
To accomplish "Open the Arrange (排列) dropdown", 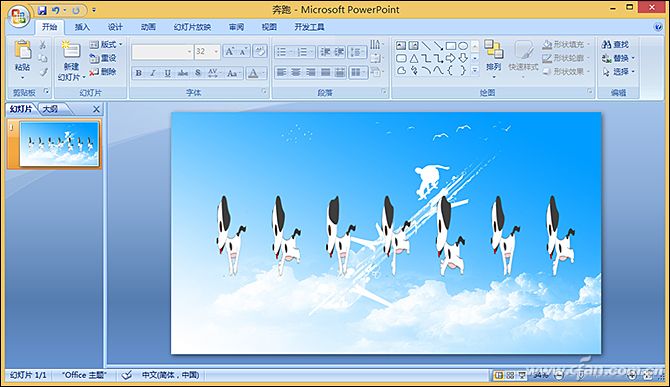I will click(494, 60).
